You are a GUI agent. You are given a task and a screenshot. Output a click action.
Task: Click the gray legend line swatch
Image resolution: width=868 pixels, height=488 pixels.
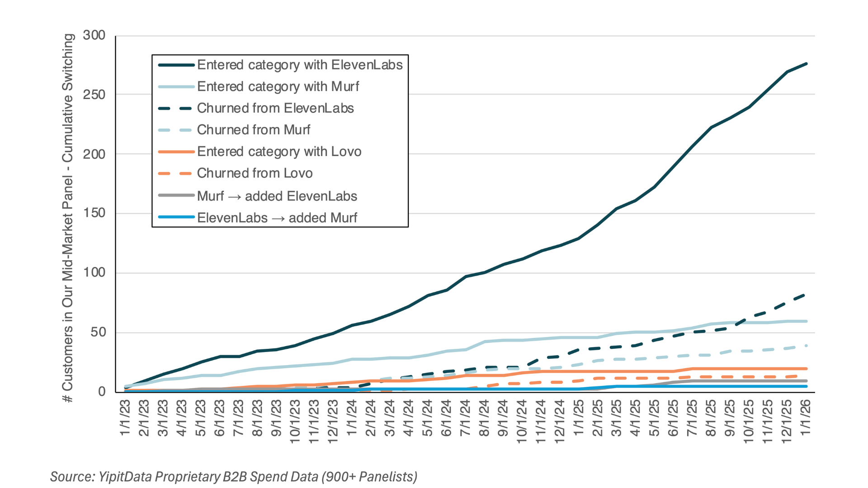coord(176,196)
